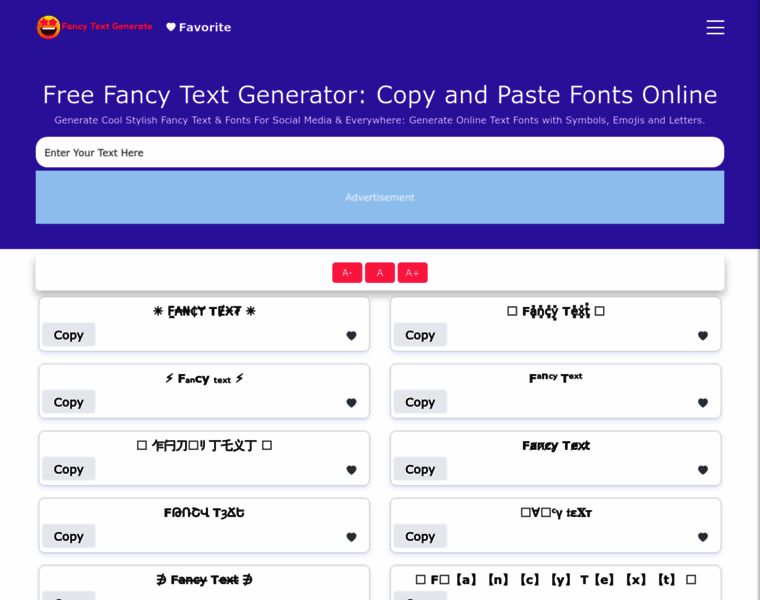Select the lightning bolt Fancy text preview

click(204, 379)
